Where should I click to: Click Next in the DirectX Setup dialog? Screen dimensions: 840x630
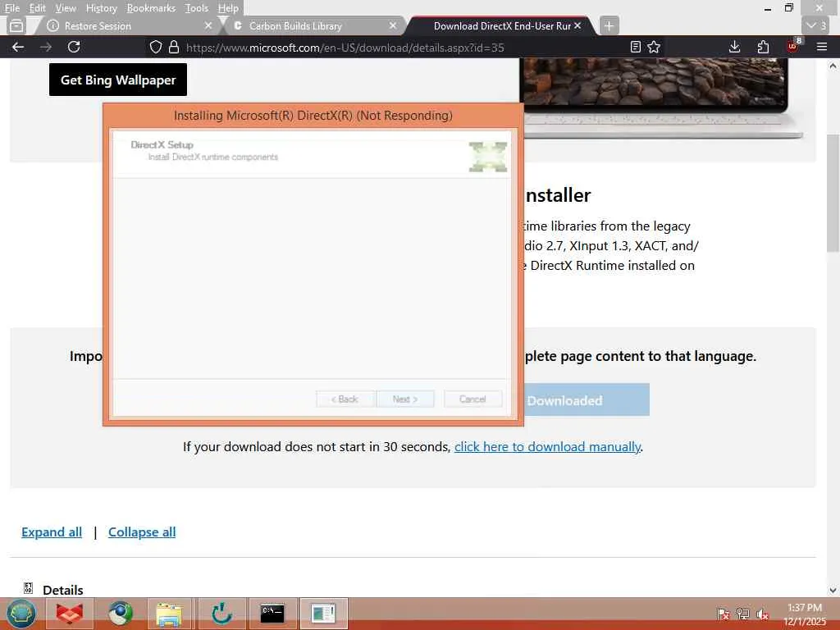click(x=405, y=399)
